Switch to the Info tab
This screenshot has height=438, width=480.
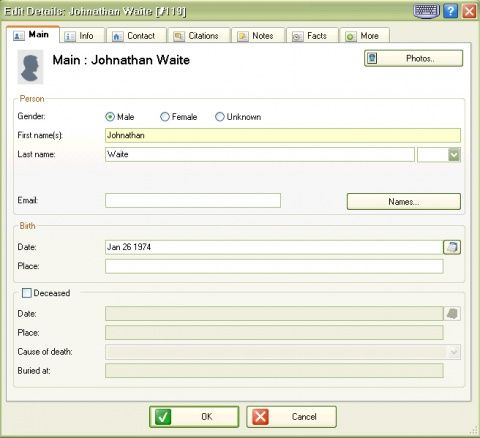[82, 36]
